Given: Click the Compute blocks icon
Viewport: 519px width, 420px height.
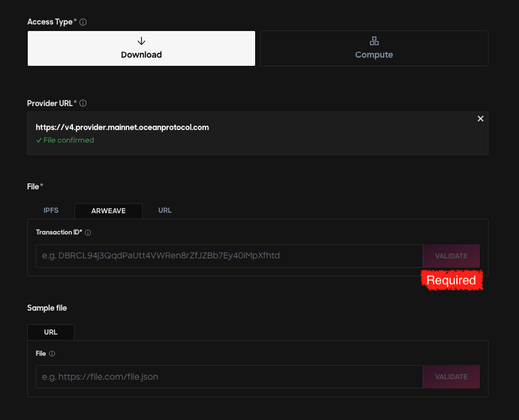Looking at the screenshot, I should 374,41.
